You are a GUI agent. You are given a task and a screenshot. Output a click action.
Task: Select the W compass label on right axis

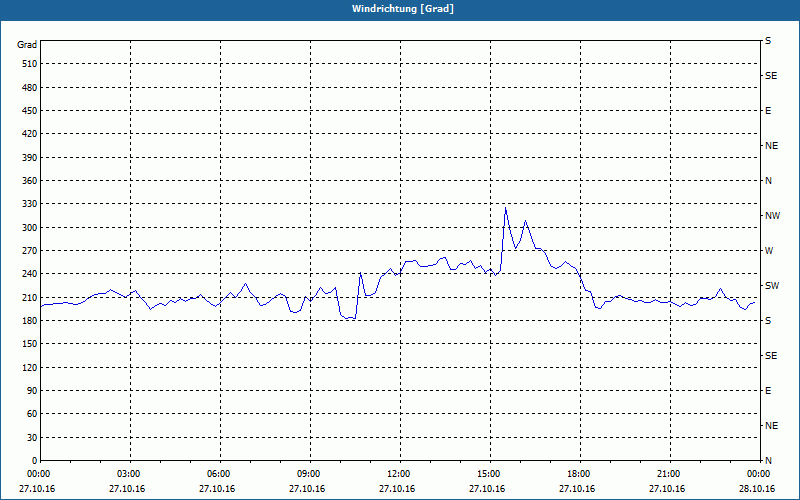coord(769,251)
